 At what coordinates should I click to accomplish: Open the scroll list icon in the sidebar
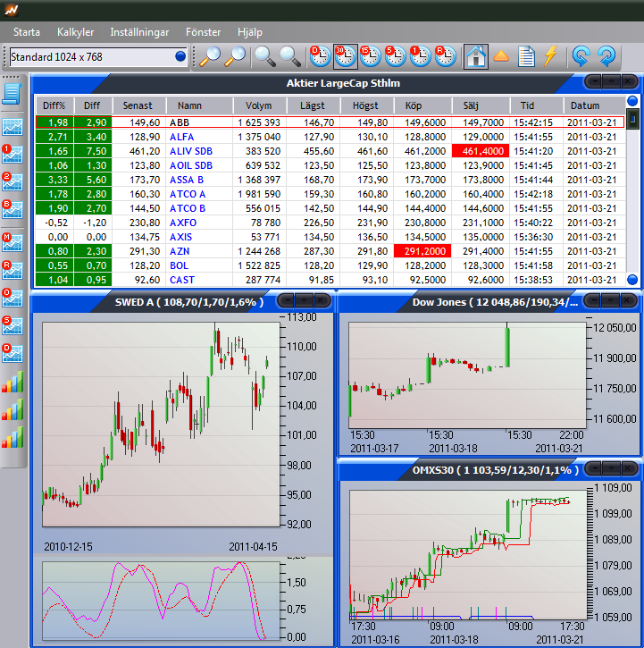[12, 94]
